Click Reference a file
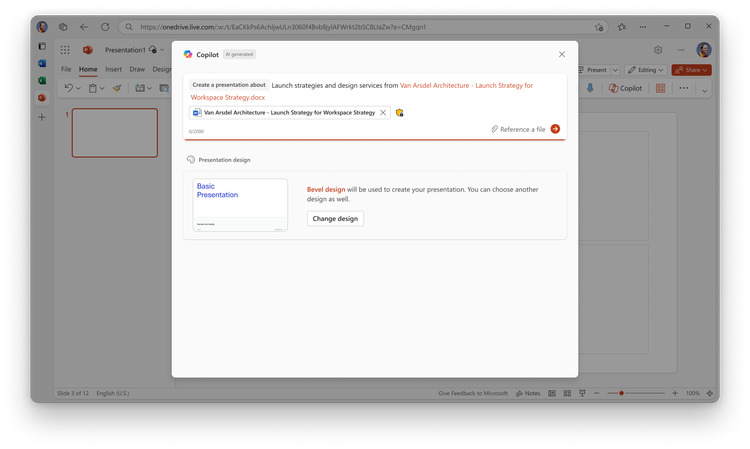 [518, 129]
